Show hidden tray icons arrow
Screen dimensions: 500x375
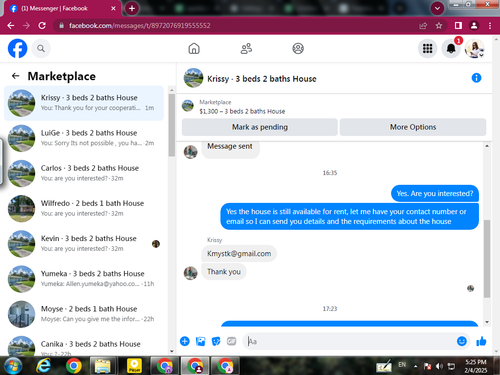(x=415, y=366)
